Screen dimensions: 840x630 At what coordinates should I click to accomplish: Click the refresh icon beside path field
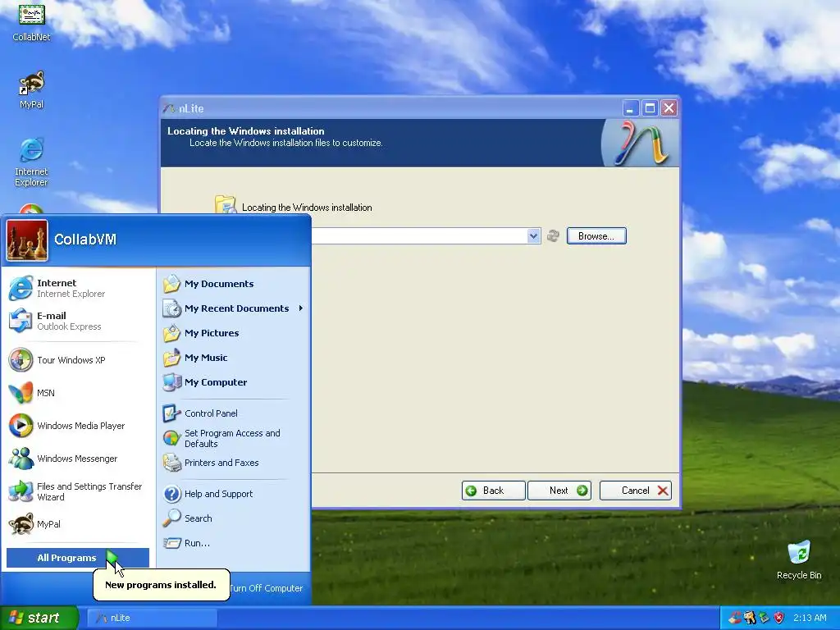coord(554,235)
